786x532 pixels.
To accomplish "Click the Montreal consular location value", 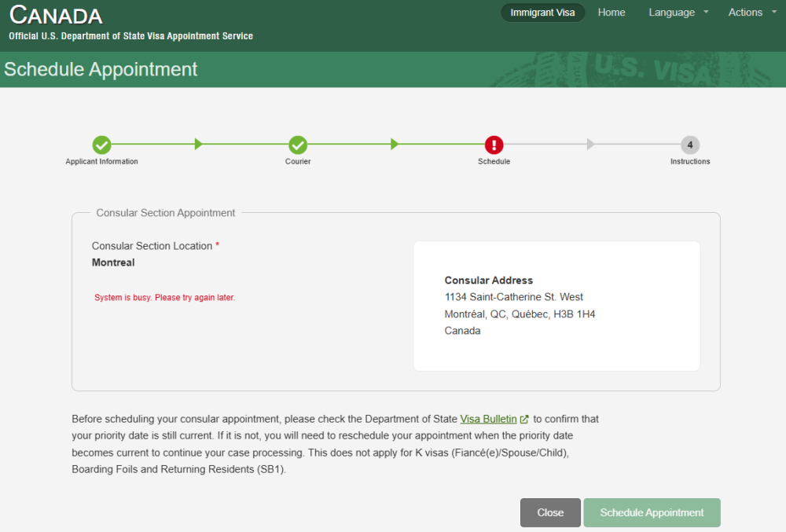I will coord(113,262).
